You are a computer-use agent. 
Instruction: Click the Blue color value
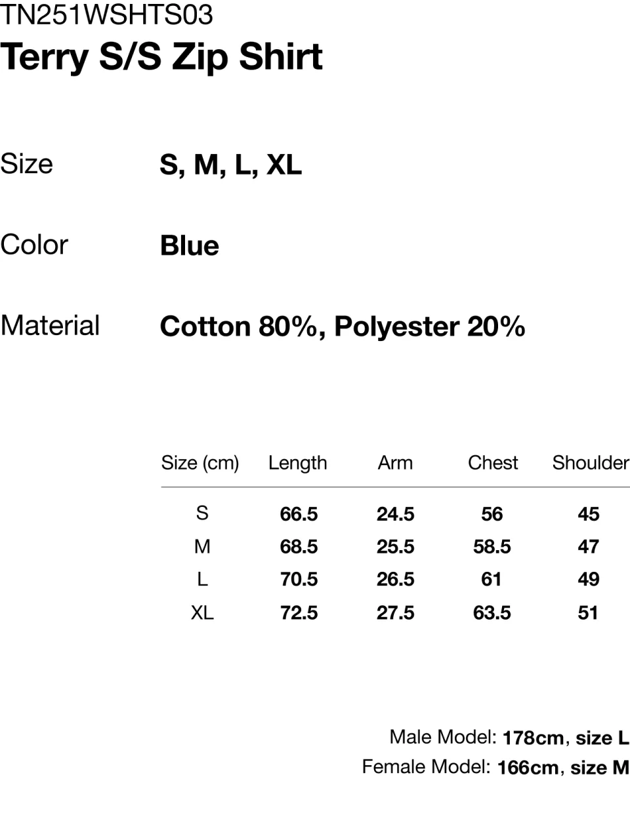point(190,246)
